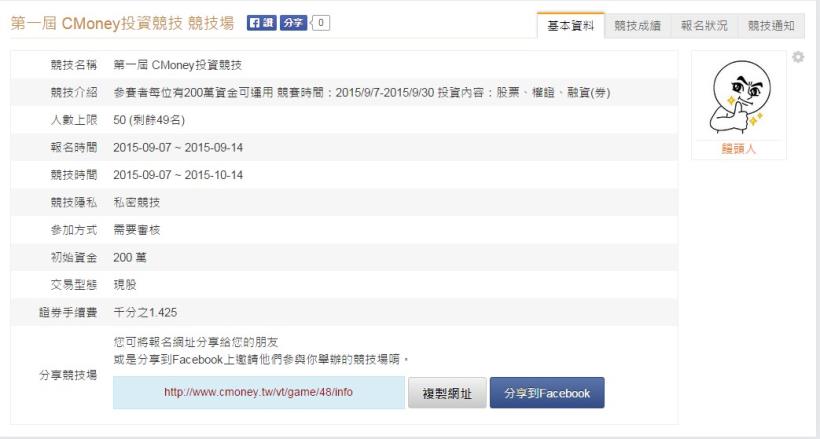Click the label 人數上限
Screen dimensions: 820x439
(74, 120)
